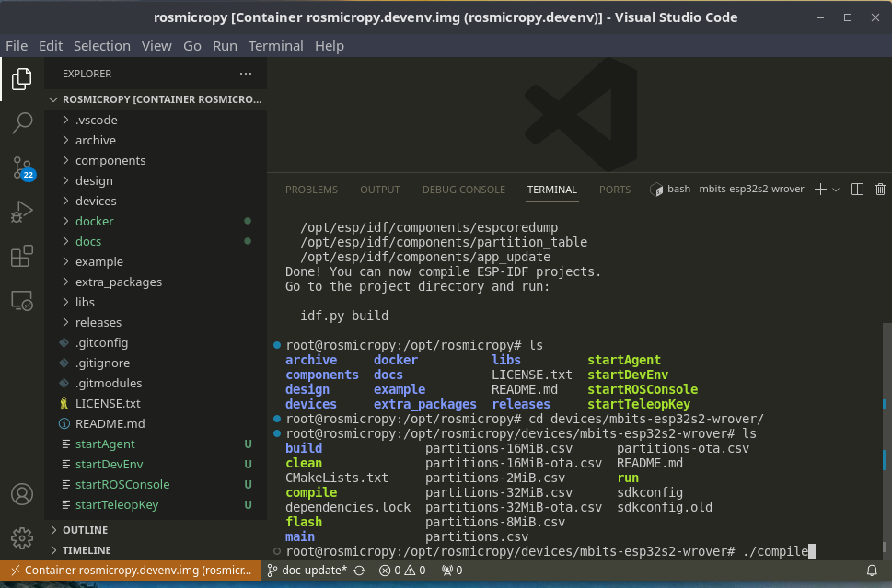Expand the releases folder
892x588 pixels.
(x=156, y=322)
